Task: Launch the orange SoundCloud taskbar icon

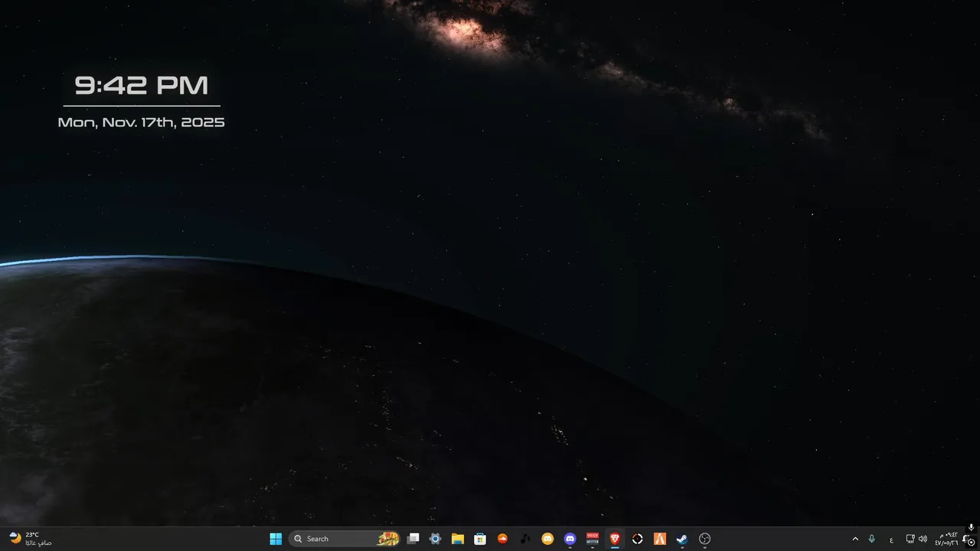Action: [x=503, y=539]
